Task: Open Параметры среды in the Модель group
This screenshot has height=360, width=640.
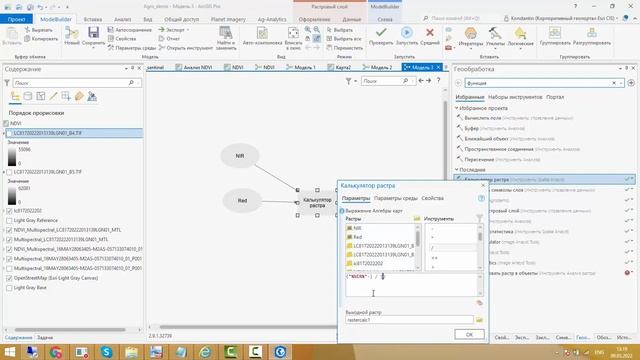Action: coord(132,48)
